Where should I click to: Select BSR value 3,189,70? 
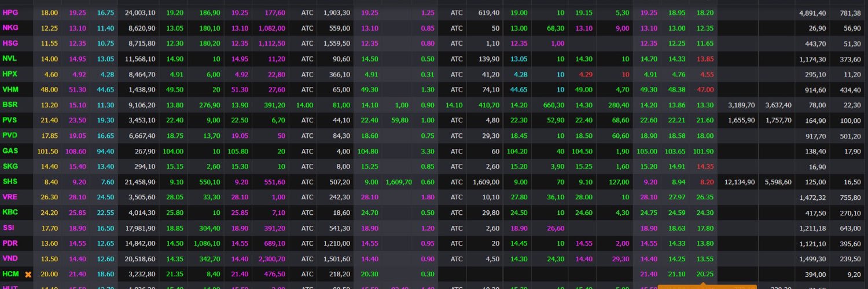click(741, 104)
